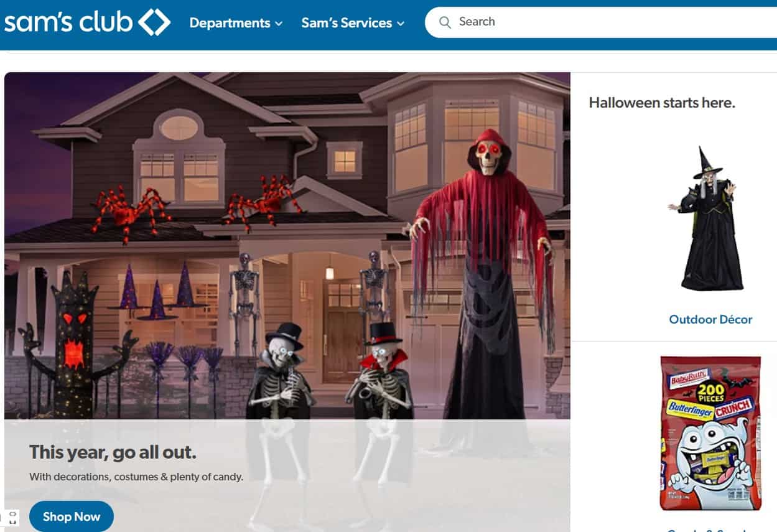
Task: Click the "This year, go all out." headline
Action: click(x=113, y=452)
